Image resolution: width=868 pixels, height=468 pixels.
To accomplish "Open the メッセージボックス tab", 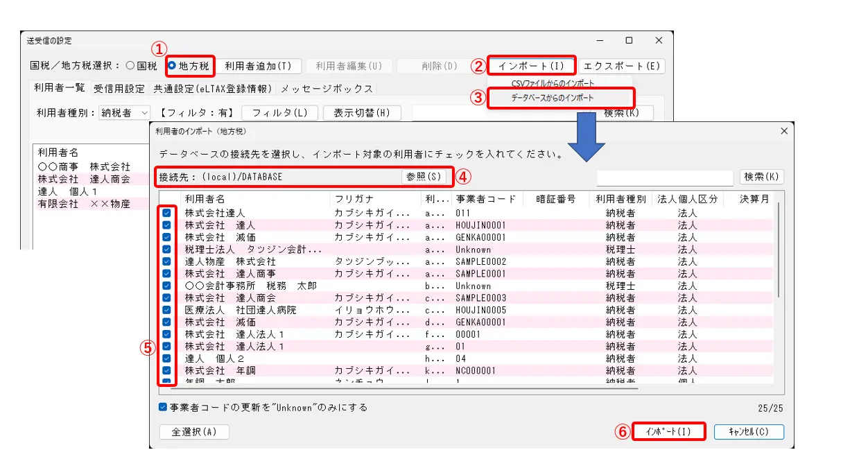I will click(327, 89).
